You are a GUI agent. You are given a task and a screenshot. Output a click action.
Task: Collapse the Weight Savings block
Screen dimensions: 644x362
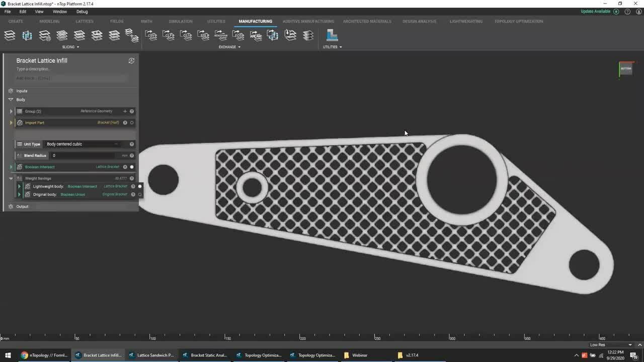pyautogui.click(x=11, y=178)
